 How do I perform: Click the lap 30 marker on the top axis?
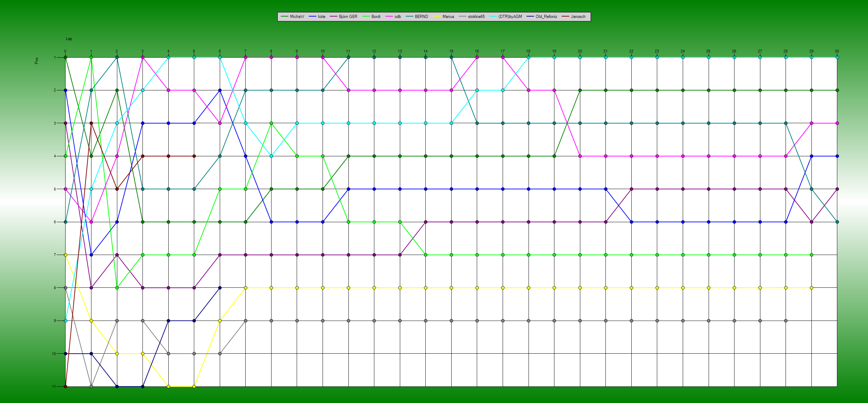(837, 51)
